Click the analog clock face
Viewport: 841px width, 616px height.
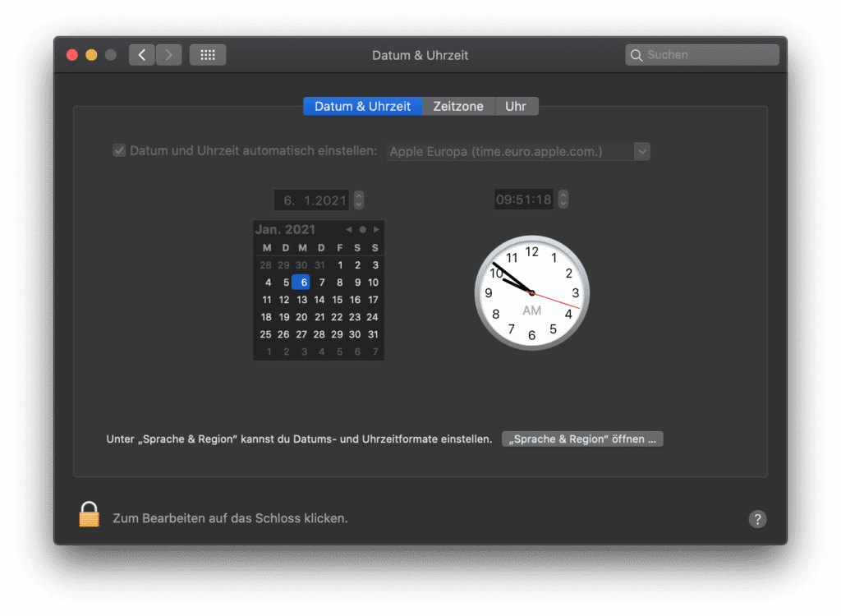(531, 293)
